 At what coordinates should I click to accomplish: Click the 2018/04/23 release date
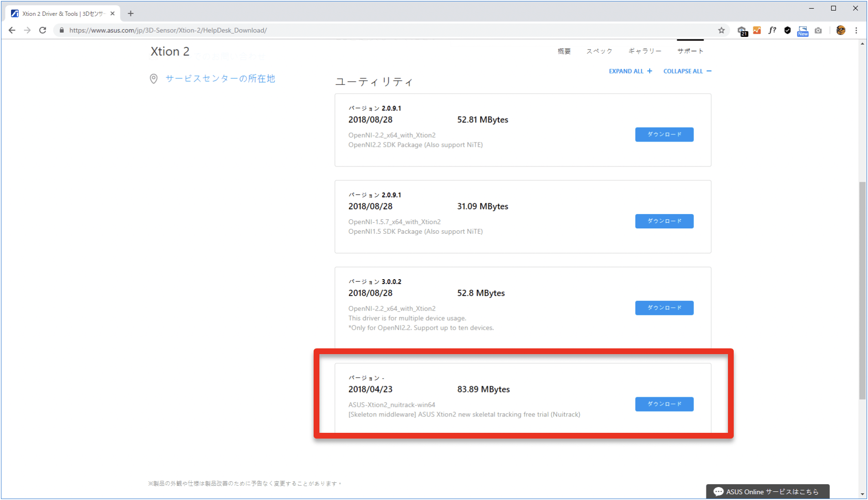[x=370, y=389]
